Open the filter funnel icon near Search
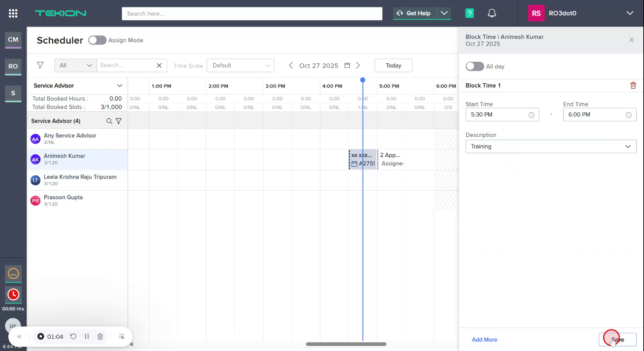The width and height of the screenshot is (644, 351). pyautogui.click(x=40, y=65)
